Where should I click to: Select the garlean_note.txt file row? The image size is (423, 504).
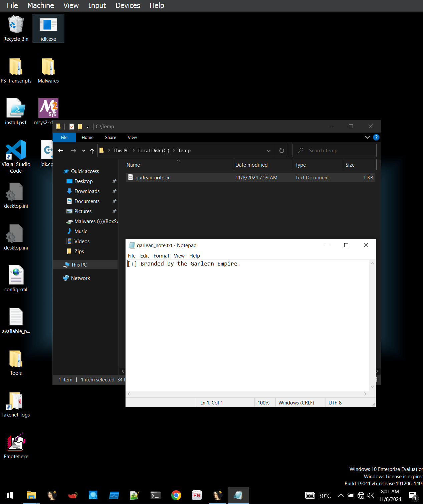250,178
